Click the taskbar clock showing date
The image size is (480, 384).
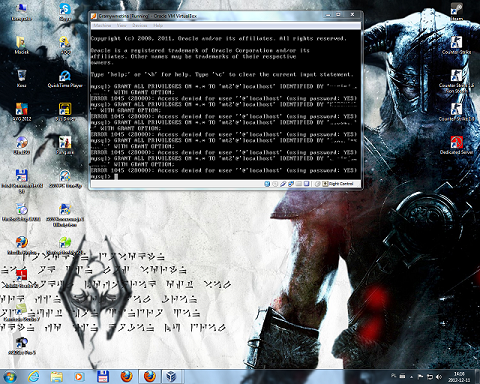(459, 377)
